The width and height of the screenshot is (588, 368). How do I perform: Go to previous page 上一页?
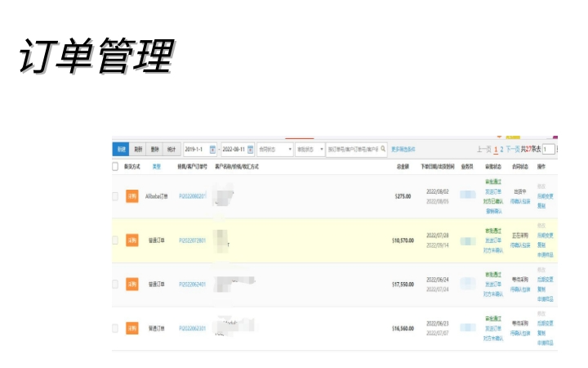tap(483, 149)
